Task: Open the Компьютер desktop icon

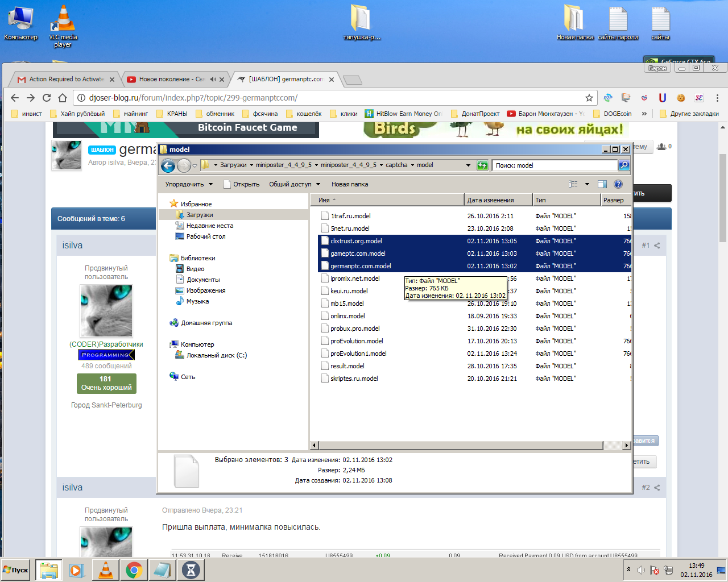Action: tap(20, 23)
